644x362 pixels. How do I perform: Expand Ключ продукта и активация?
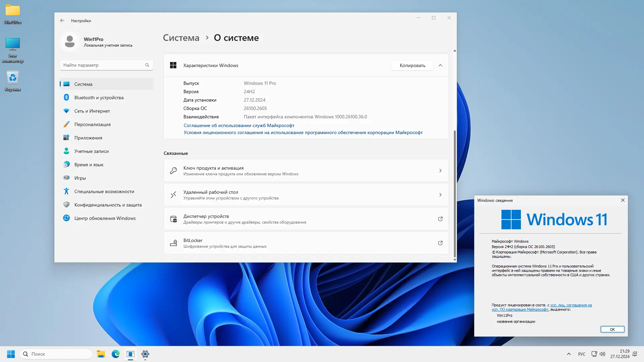pos(440,171)
